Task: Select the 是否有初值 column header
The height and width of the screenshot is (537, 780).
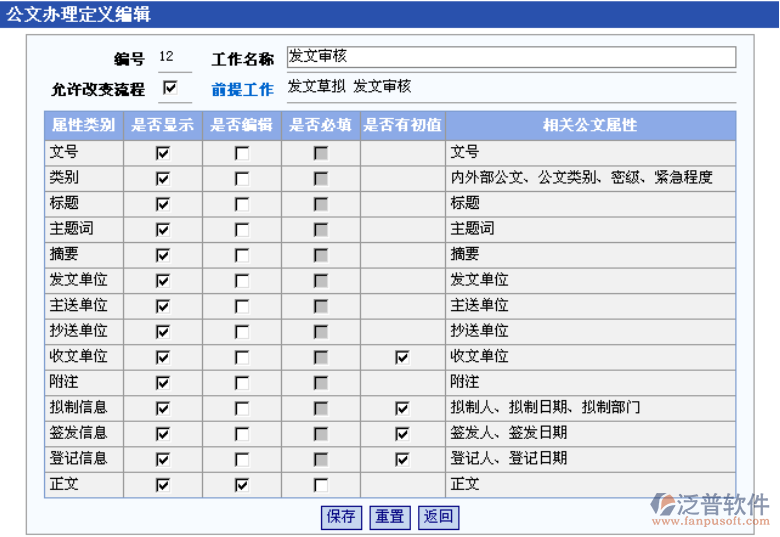Action: [402, 125]
